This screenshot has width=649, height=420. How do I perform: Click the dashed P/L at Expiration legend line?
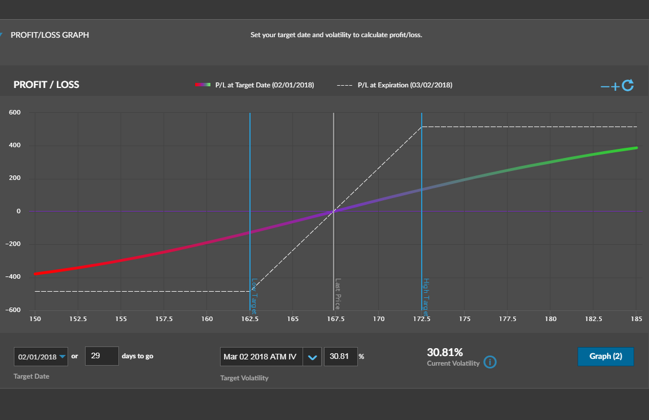pyautogui.click(x=344, y=85)
